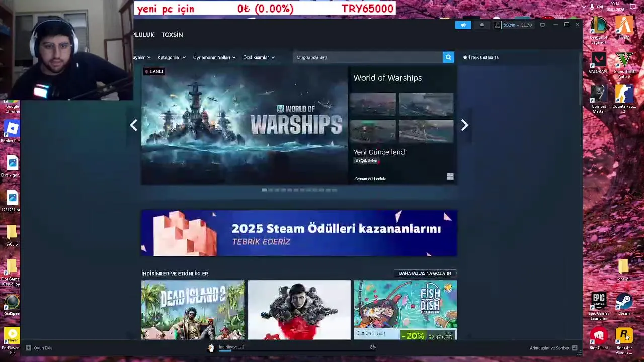
Task: Expand the Kategoriler dropdown
Action: pyautogui.click(x=171, y=57)
